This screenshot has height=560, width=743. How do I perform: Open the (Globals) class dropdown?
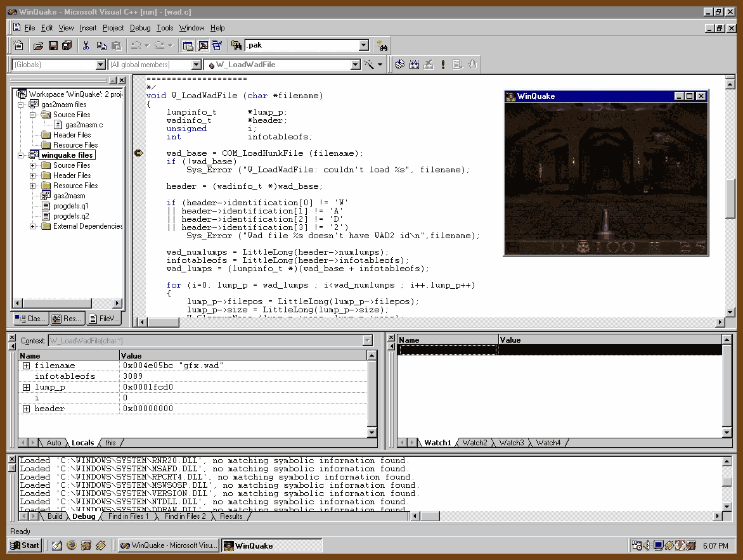(x=100, y=65)
